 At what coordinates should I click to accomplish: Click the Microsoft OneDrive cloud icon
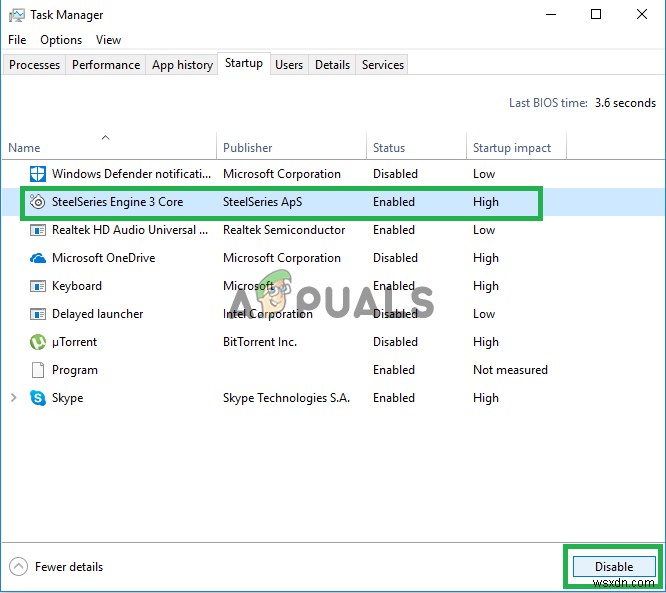tap(37, 258)
